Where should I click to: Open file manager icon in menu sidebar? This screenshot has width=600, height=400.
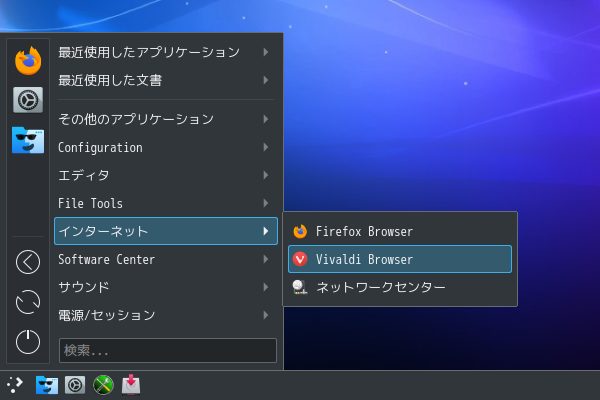coord(28,140)
